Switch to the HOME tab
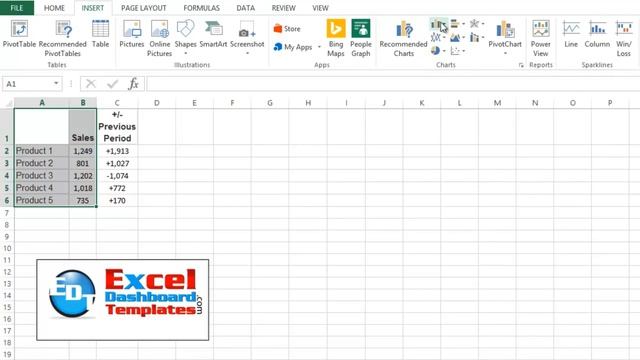 [54, 8]
